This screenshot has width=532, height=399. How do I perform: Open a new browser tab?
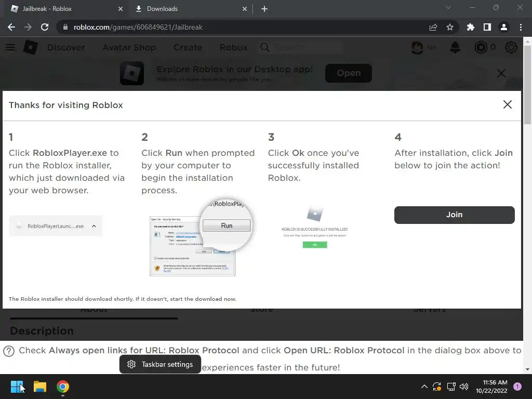(264, 9)
